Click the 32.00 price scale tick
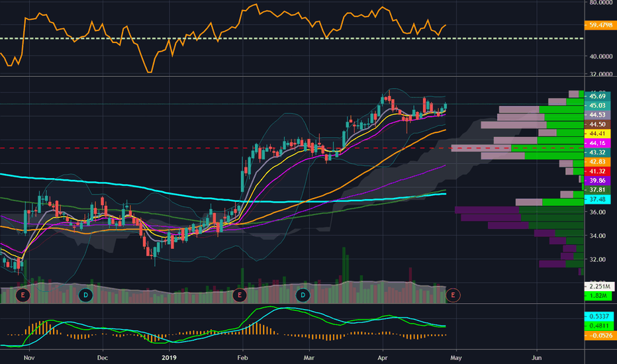 tap(597, 259)
